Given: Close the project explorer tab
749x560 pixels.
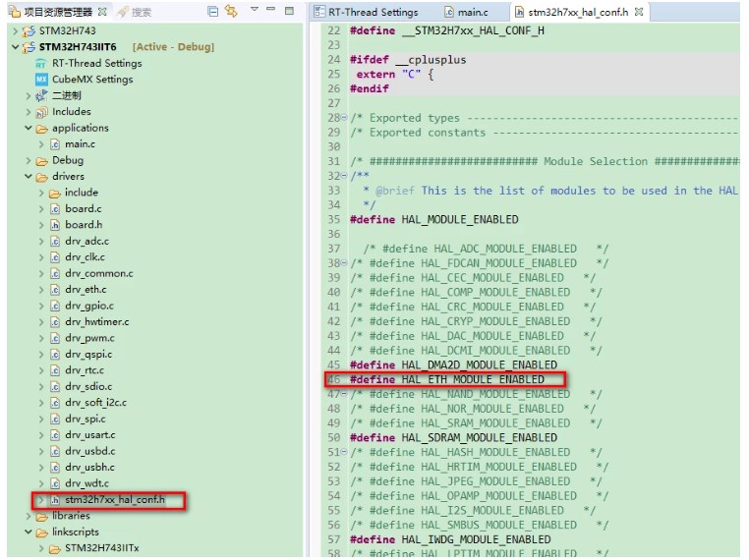Looking at the screenshot, I should tap(102, 12).
